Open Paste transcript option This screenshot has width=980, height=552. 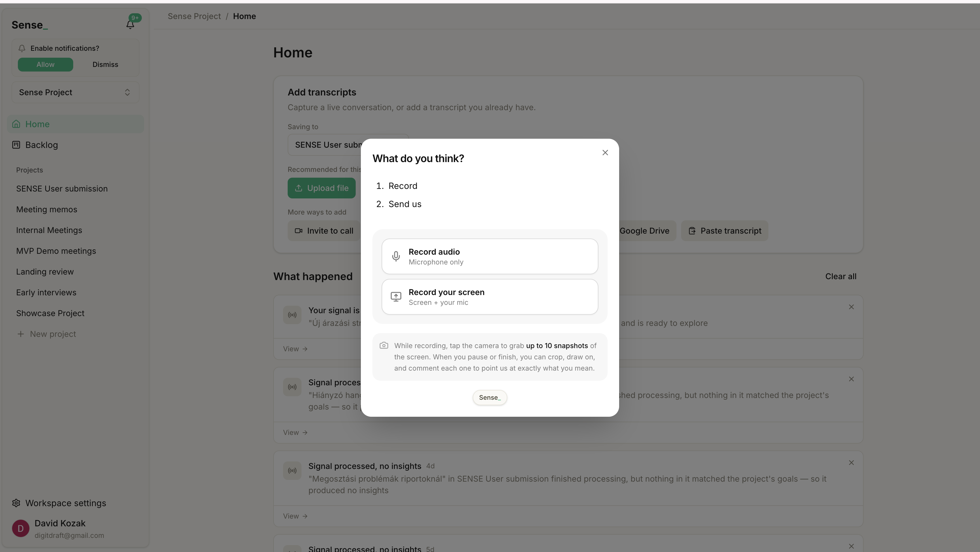click(x=724, y=231)
